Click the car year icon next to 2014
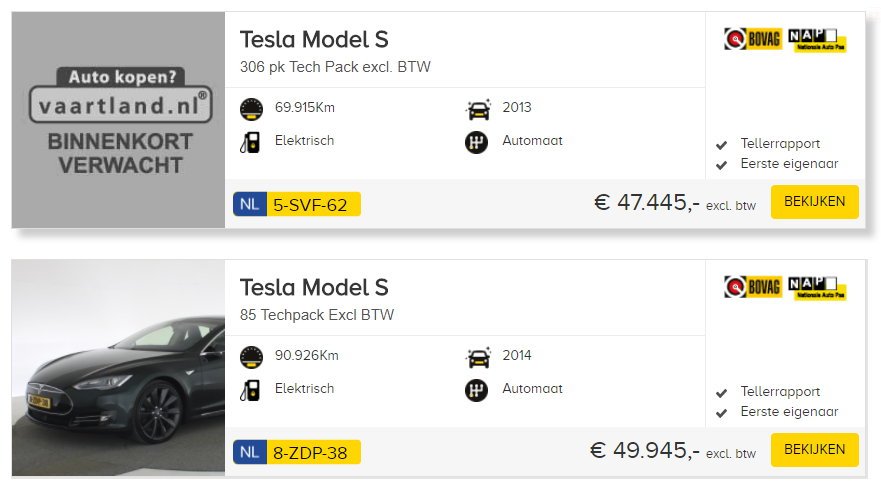 click(478, 357)
